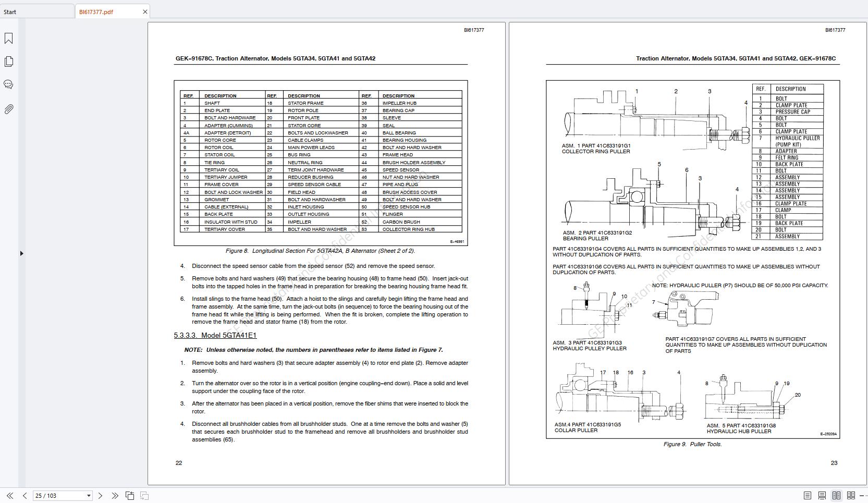Switch to single page view

pyautogui.click(x=807, y=496)
